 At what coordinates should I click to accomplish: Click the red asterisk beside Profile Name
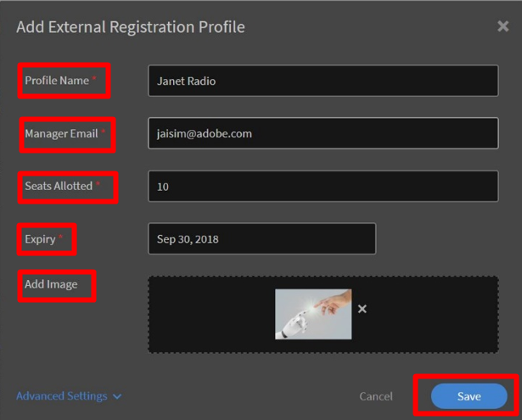click(x=94, y=78)
